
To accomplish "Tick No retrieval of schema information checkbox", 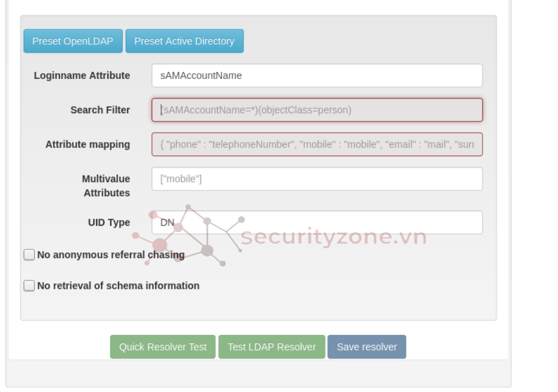I will [x=29, y=286].
